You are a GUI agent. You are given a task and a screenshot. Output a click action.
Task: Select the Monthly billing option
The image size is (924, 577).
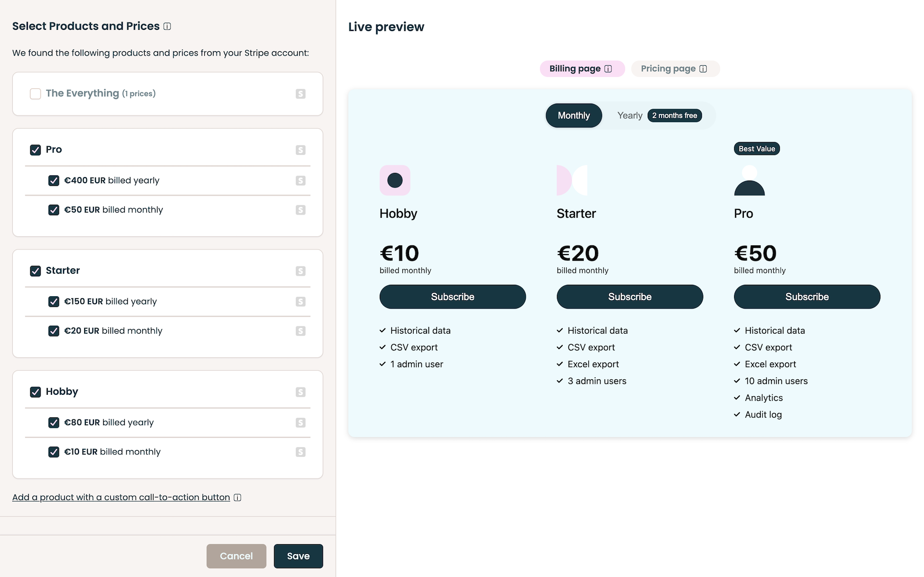coord(573,116)
